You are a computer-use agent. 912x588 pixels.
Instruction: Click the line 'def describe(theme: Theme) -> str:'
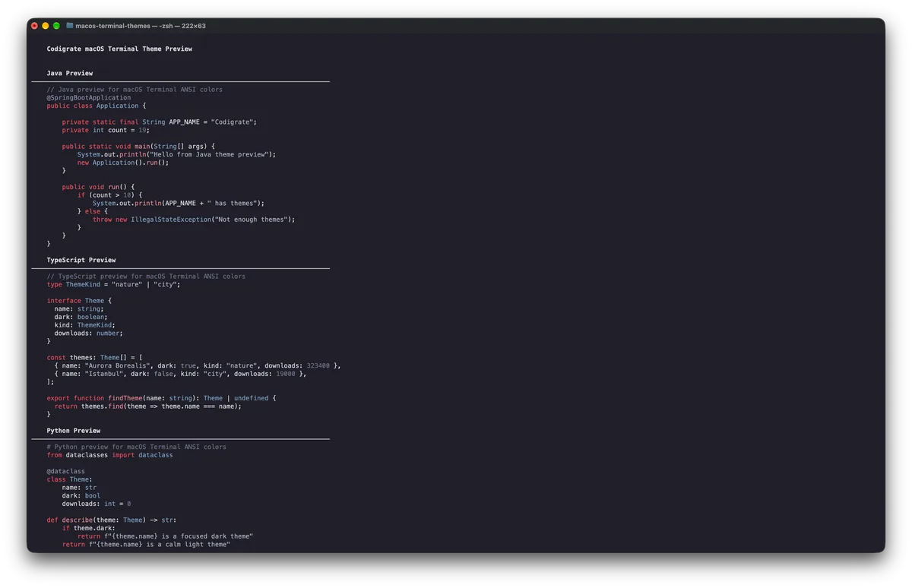112,520
